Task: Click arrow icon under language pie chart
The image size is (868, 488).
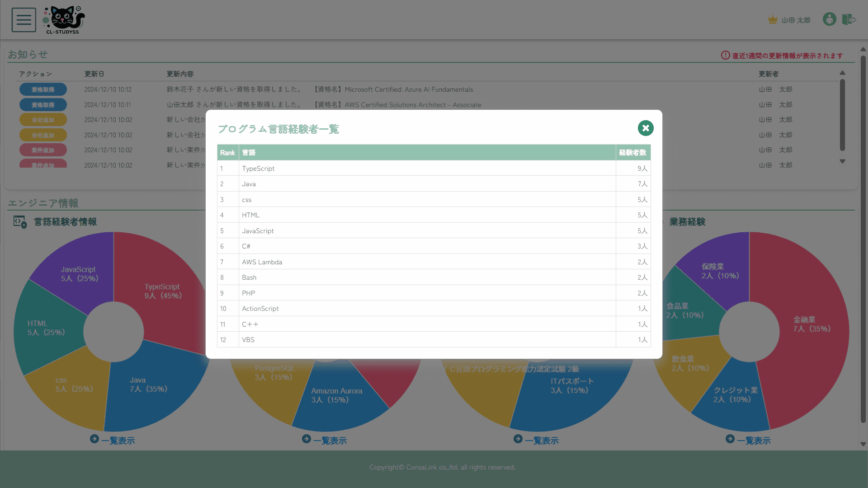Action: point(94,439)
